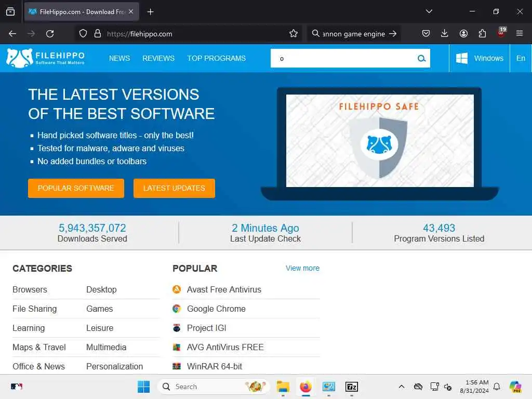Open the NEWS menu item
The image size is (532, 399).
119,58
